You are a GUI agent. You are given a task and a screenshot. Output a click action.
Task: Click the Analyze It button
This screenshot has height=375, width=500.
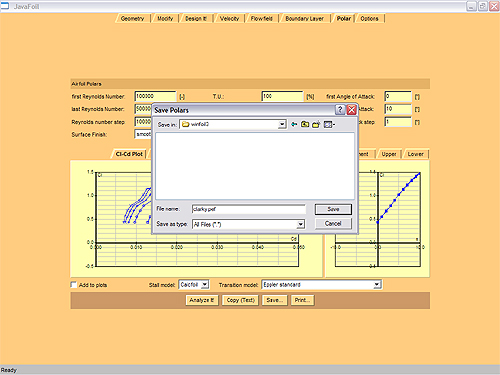pyautogui.click(x=202, y=300)
